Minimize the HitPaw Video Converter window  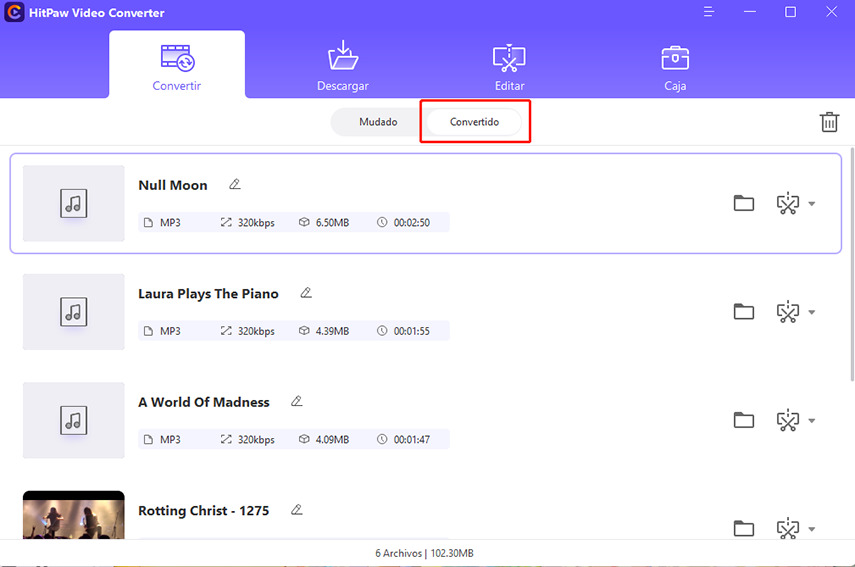pyautogui.click(x=750, y=12)
